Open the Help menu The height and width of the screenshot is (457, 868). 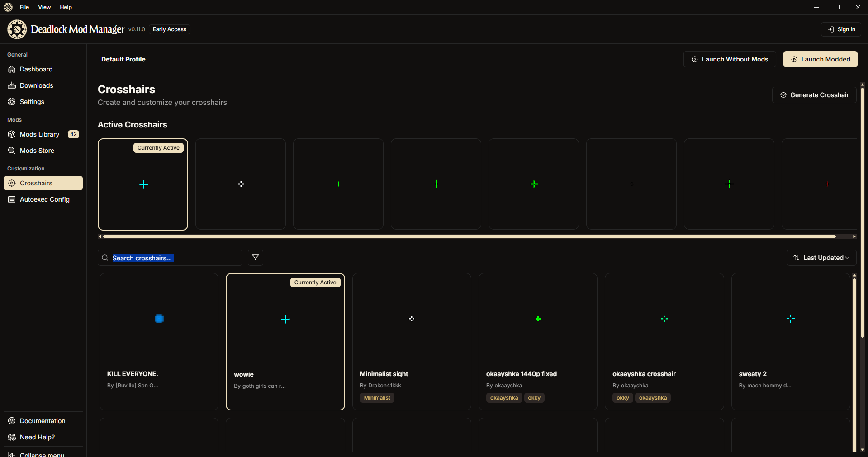(x=66, y=7)
